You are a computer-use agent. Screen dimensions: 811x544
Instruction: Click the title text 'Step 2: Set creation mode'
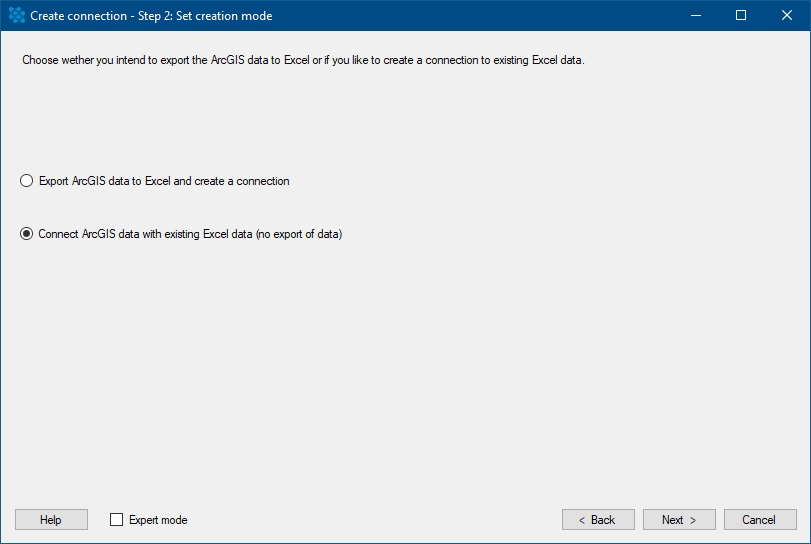(x=205, y=16)
